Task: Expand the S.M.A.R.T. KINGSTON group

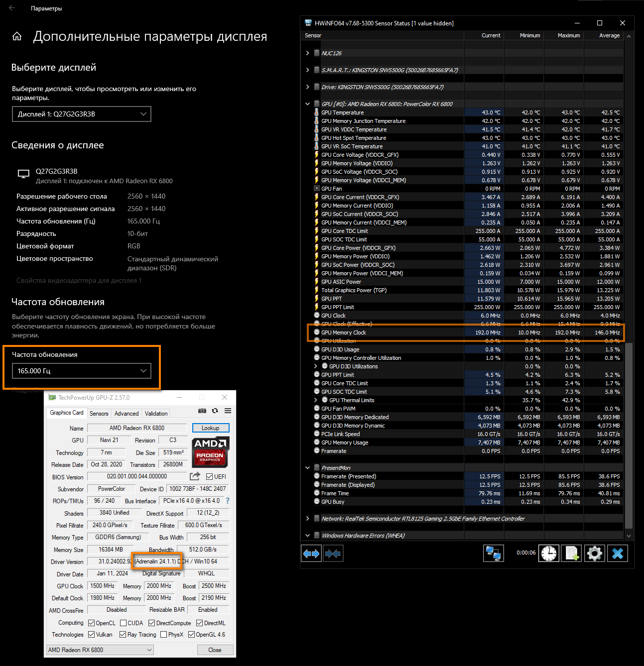Action: click(308, 70)
